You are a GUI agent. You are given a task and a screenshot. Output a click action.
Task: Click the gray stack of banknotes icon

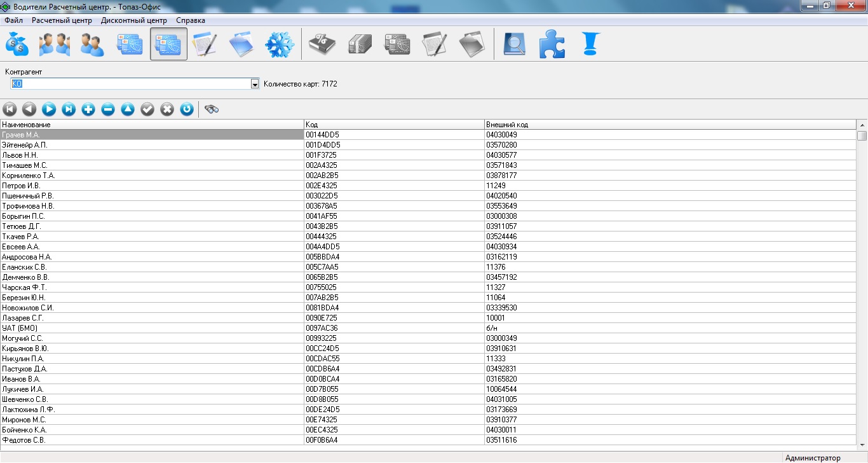point(360,44)
